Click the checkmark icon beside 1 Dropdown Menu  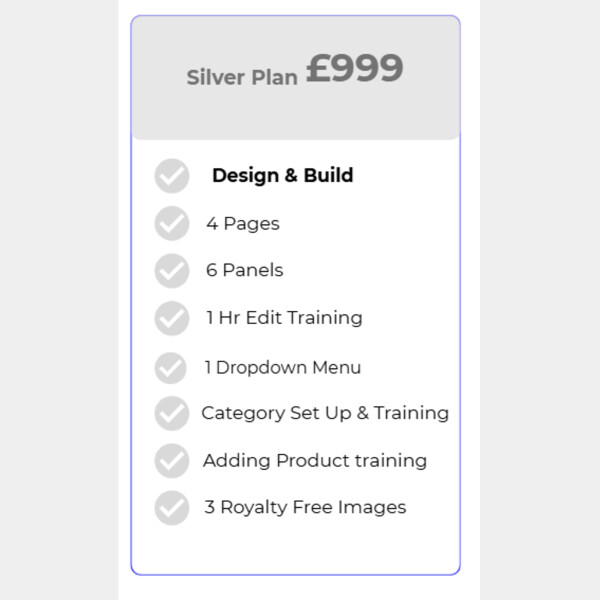(171, 368)
